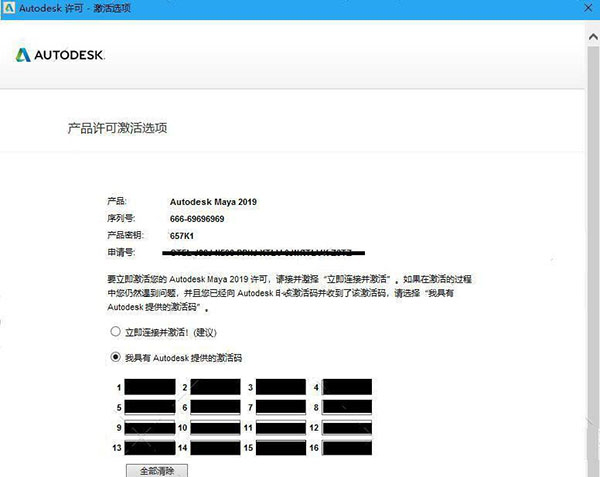Image resolution: width=600 pixels, height=496 pixels.
Task: Click activation code field 4
Action: [347, 387]
